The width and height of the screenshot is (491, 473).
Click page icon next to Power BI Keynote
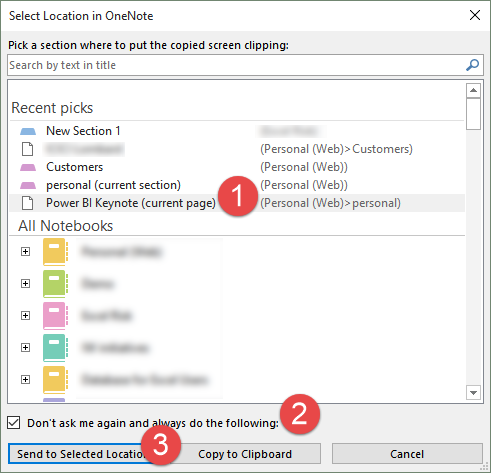pos(27,203)
